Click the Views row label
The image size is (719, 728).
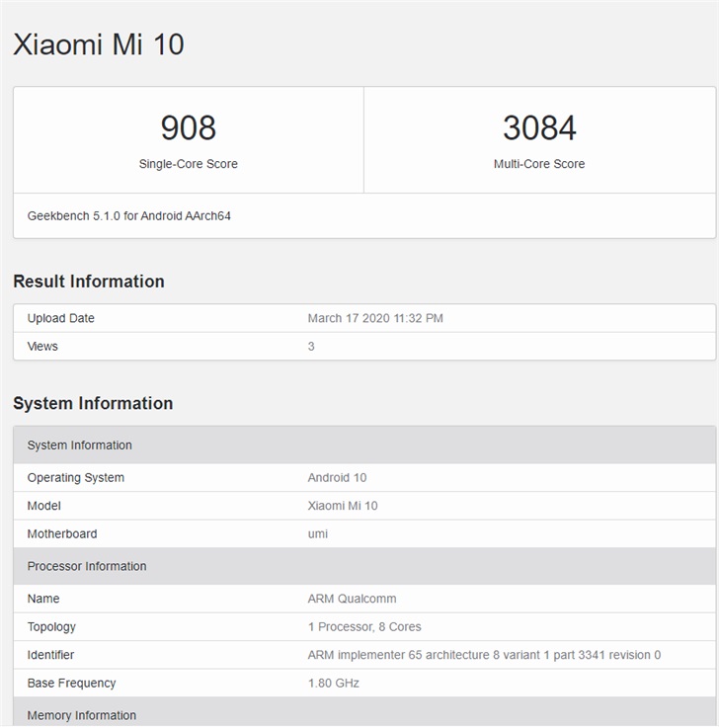[x=42, y=346]
